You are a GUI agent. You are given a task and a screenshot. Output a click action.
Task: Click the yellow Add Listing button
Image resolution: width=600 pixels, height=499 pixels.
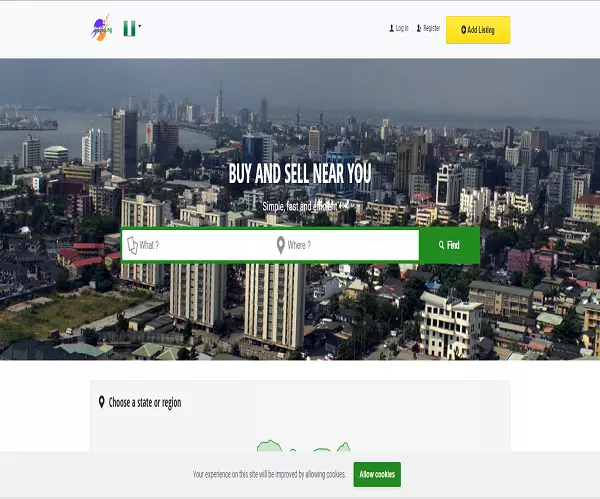pos(478,30)
